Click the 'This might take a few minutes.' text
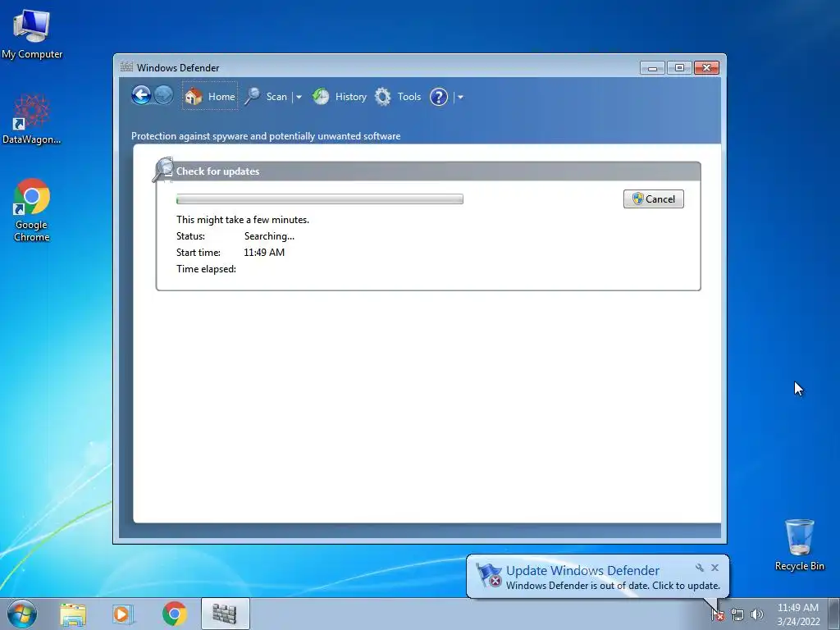840x630 pixels. [x=243, y=220]
